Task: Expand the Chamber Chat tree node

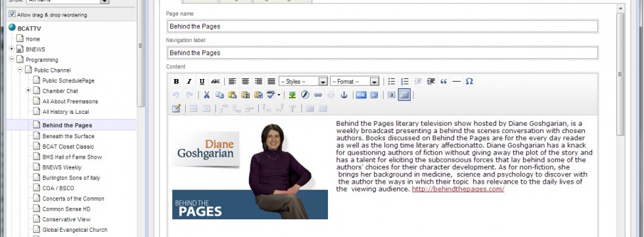Action: (x=28, y=91)
